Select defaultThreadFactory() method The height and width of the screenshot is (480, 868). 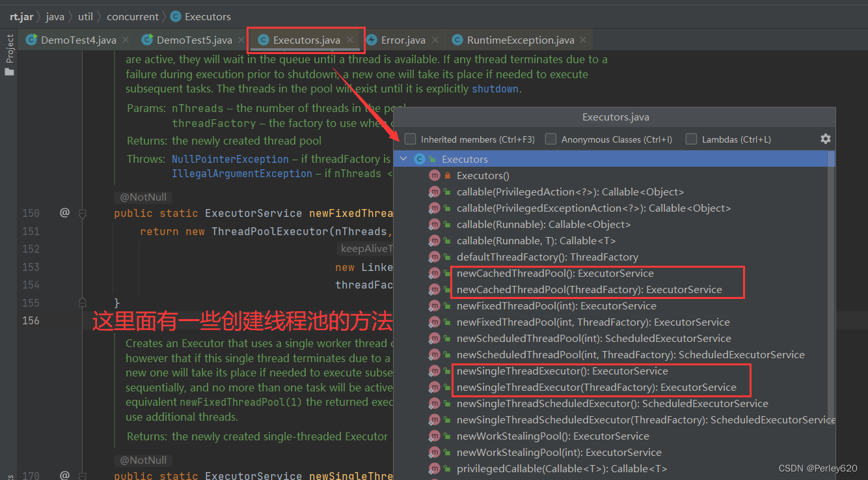tap(547, 257)
